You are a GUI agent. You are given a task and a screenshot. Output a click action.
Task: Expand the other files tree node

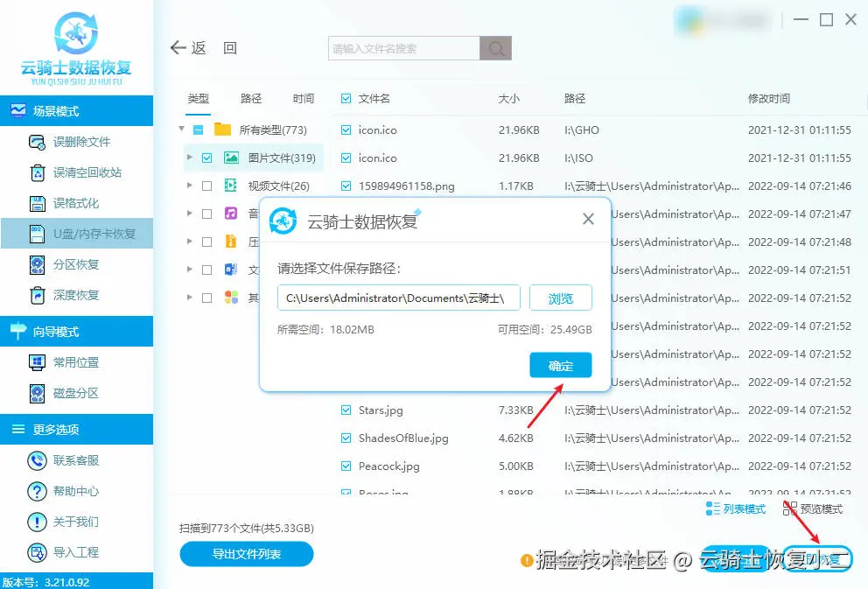tap(189, 298)
